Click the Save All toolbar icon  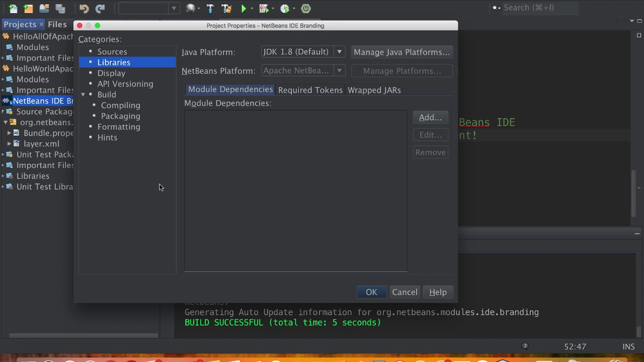[60, 9]
